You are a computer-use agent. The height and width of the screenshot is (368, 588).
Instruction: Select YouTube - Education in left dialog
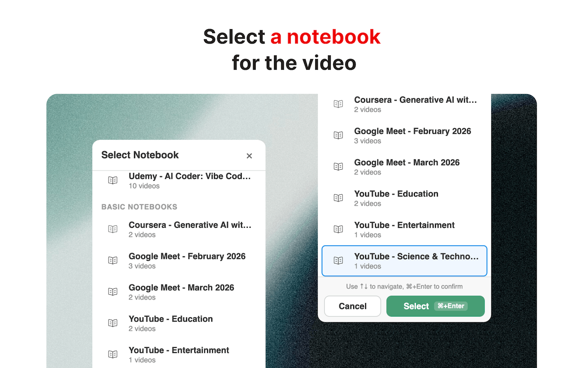pos(179,323)
